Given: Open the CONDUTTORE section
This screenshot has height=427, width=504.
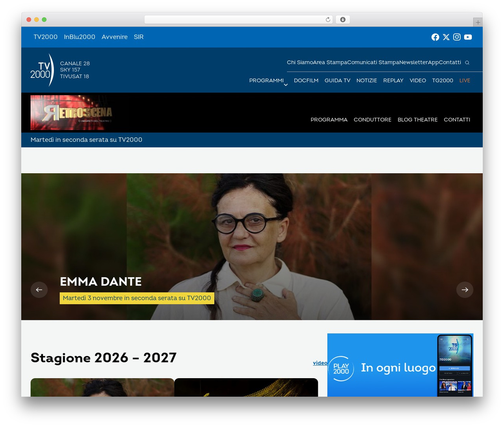Looking at the screenshot, I should [x=372, y=120].
